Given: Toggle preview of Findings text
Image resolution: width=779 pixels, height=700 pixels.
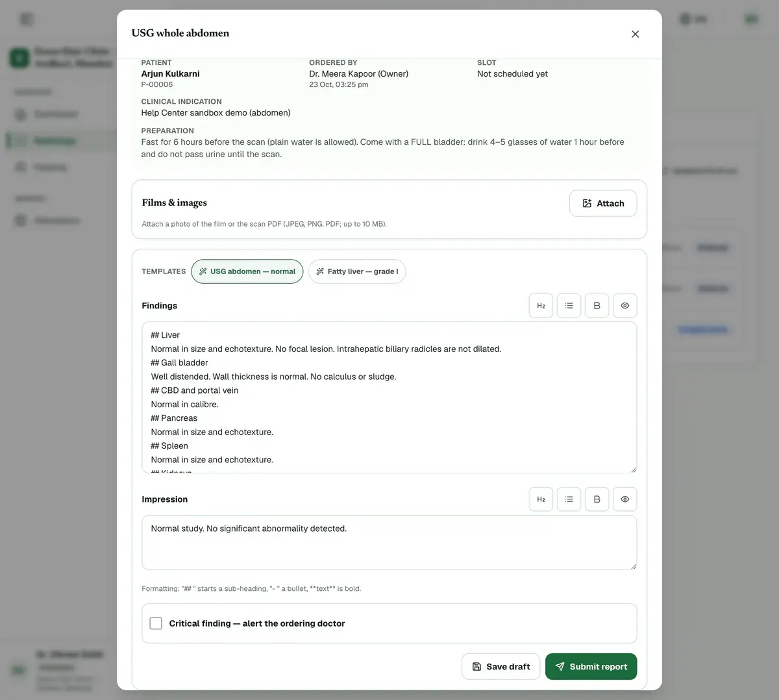Looking at the screenshot, I should coord(624,306).
